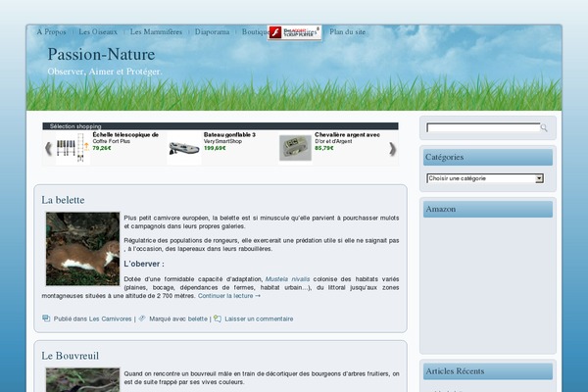Open the Chevalière argent product thumbnail

[x=296, y=148]
